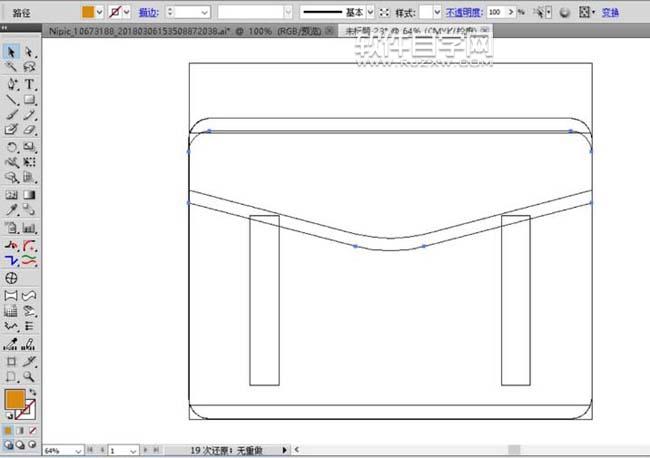
Task: Select the Direct Selection tool
Action: [29, 52]
